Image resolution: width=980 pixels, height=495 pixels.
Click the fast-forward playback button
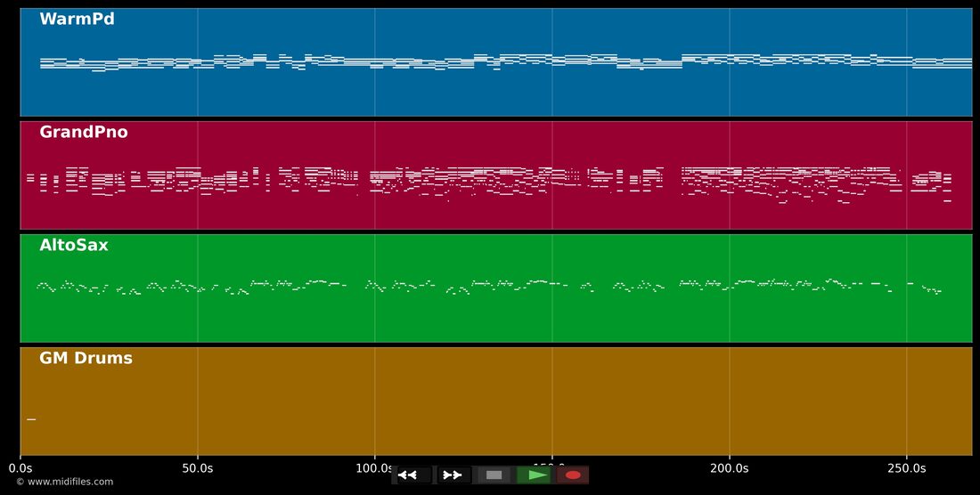click(453, 475)
